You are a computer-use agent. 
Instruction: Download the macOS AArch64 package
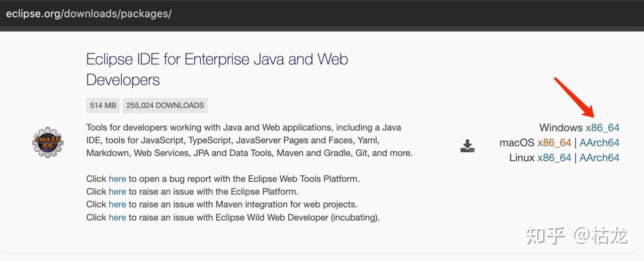[x=599, y=143]
